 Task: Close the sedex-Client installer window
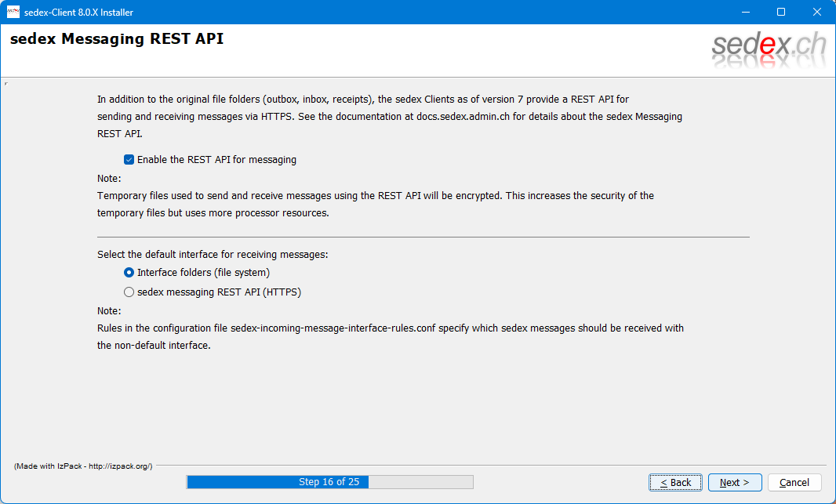[x=817, y=12]
